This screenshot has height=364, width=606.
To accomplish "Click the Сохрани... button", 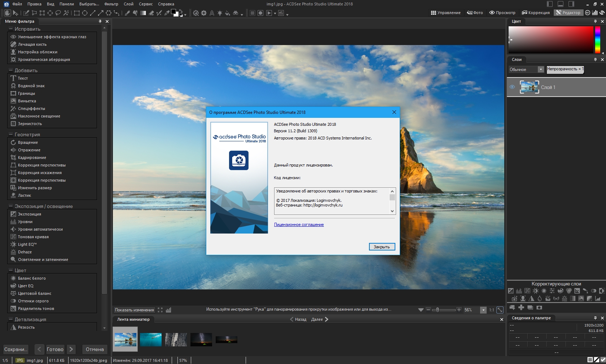I will tap(16, 349).
